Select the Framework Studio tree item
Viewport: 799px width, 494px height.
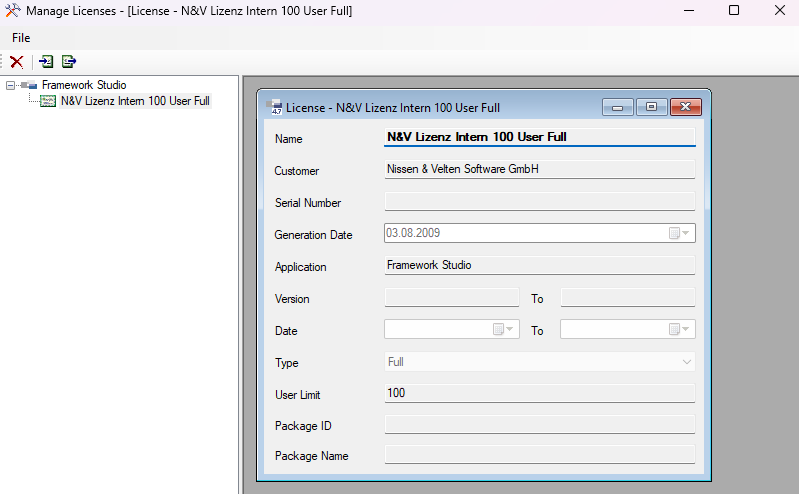(84, 85)
